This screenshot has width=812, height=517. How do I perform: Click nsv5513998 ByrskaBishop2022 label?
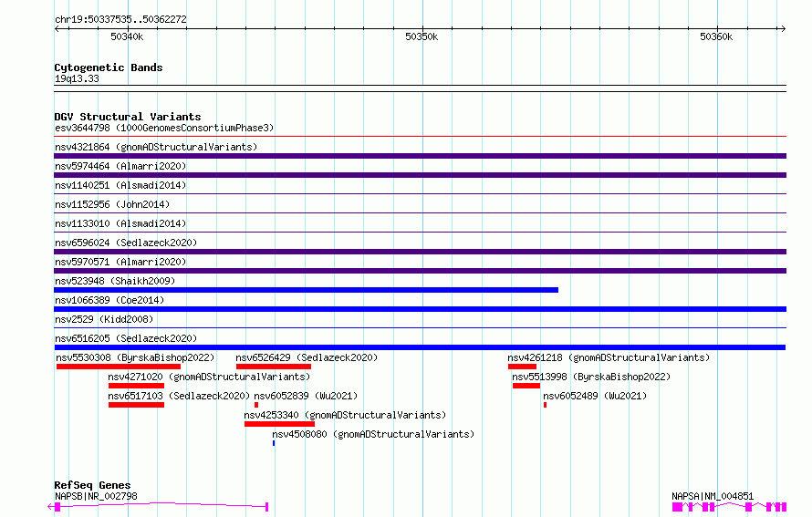(x=591, y=377)
